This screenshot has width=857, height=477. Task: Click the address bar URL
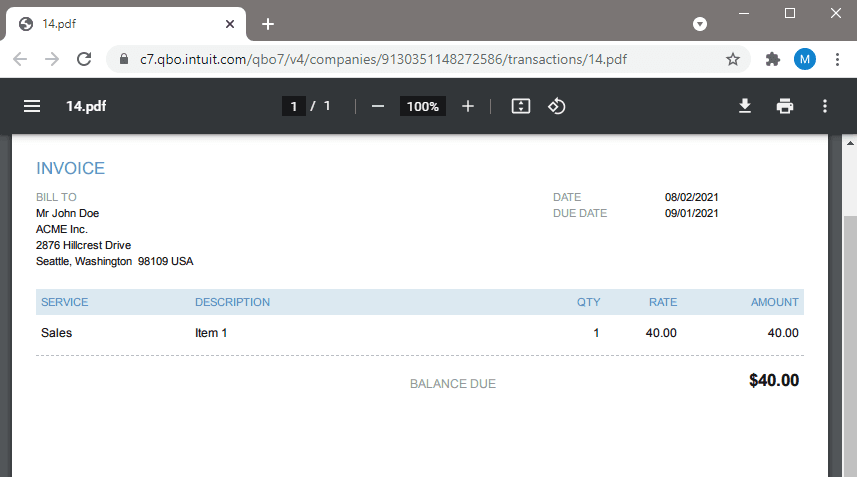[x=400, y=59]
